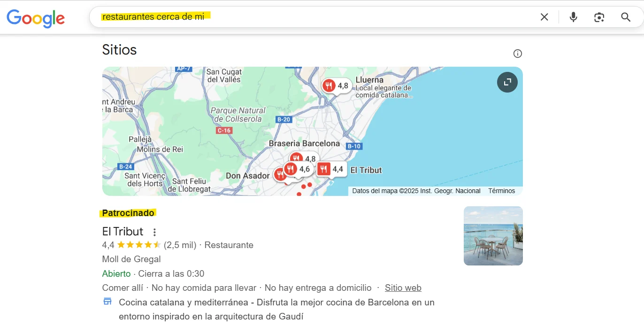Click the 4,4 star rating of El Tribut
The image size is (644, 327).
(131, 245)
